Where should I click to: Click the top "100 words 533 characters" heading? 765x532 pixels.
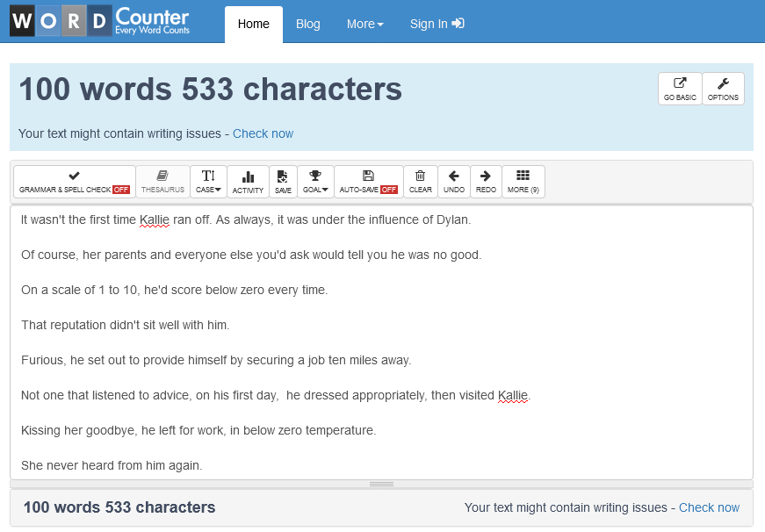click(210, 90)
